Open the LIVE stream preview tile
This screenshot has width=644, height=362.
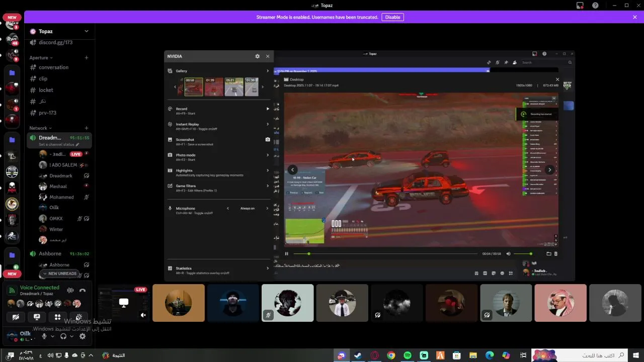123,303
